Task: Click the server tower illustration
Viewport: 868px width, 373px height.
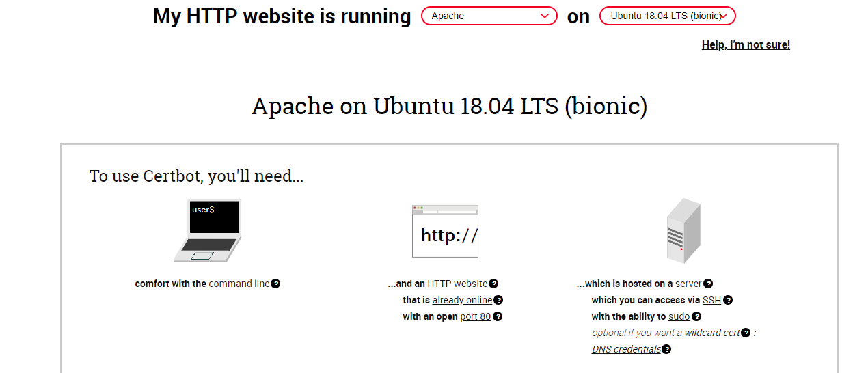Action: coord(683,231)
